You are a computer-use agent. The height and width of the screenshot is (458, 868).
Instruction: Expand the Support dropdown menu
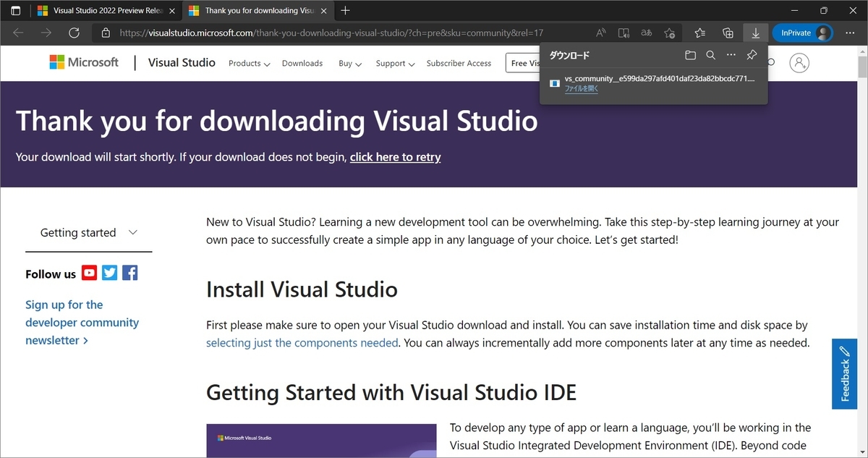point(395,64)
